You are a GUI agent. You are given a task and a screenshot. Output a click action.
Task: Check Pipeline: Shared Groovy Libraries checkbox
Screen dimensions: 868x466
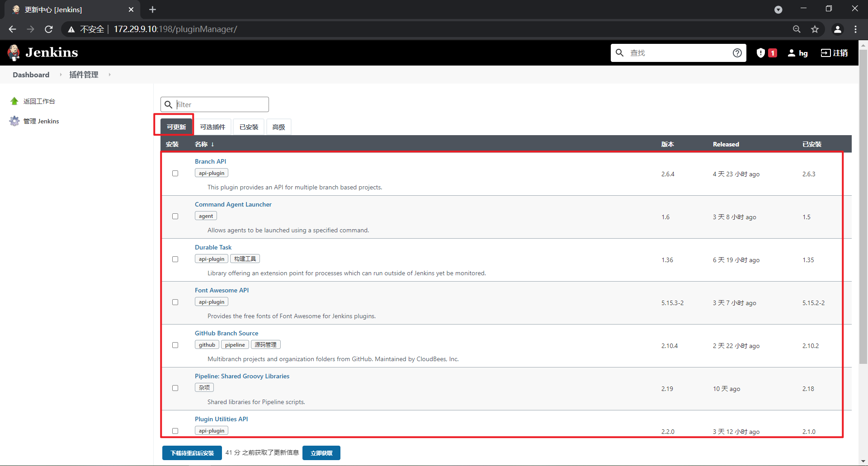tap(175, 388)
